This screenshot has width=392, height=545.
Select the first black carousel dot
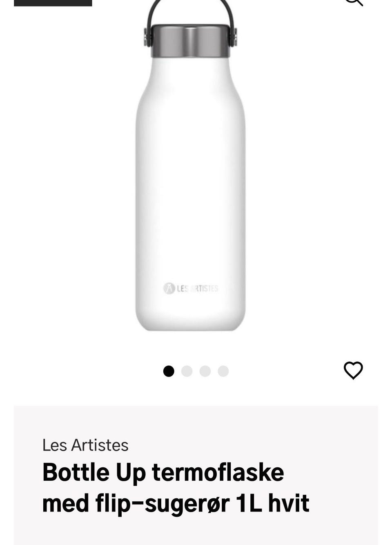point(169,371)
